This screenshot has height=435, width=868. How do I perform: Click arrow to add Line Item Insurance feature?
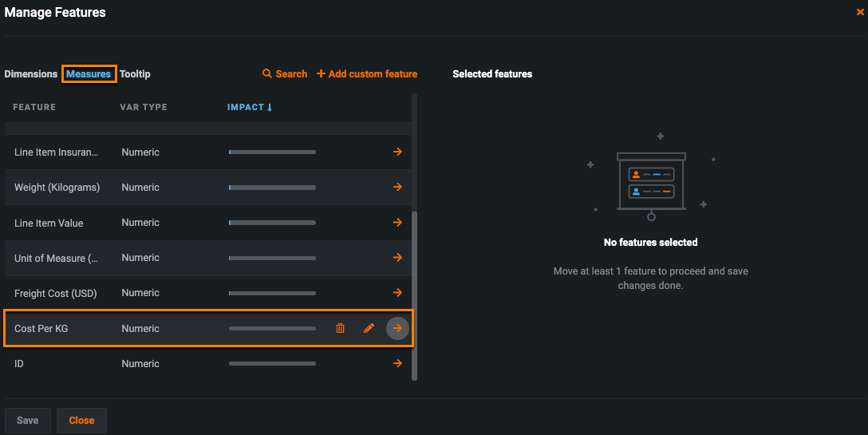coord(397,152)
